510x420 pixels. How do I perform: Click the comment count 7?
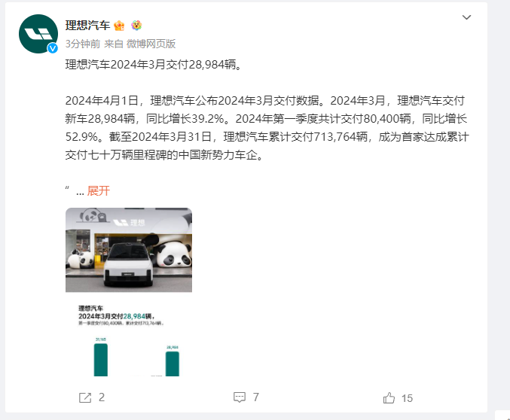pos(256,397)
